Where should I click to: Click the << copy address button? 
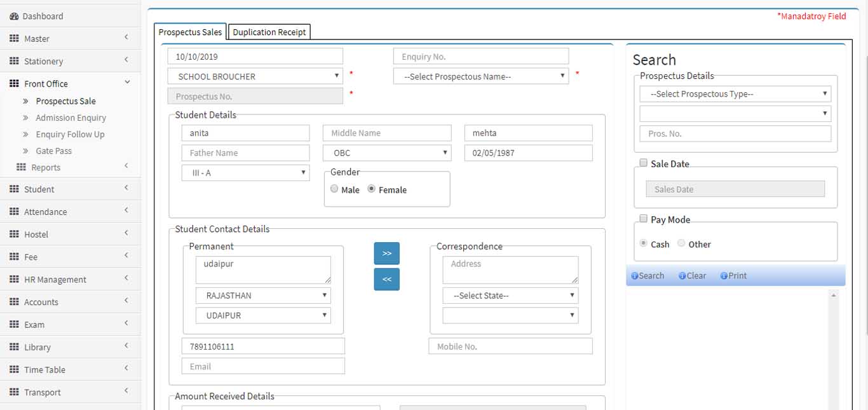[387, 279]
